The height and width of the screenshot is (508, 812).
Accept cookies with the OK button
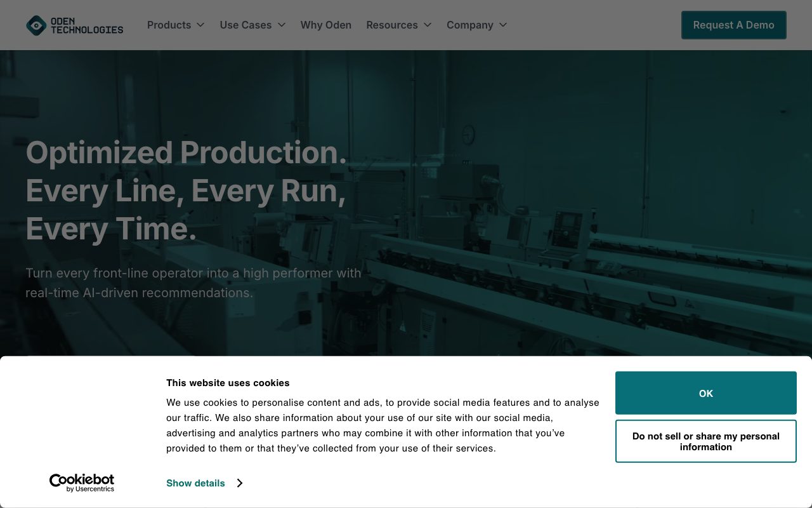point(706,393)
